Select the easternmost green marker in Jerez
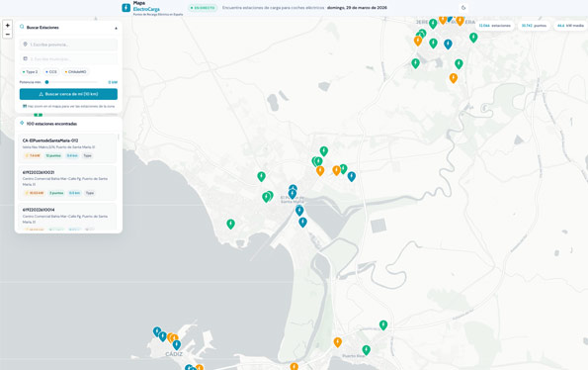588x370 pixels. [x=473, y=38]
